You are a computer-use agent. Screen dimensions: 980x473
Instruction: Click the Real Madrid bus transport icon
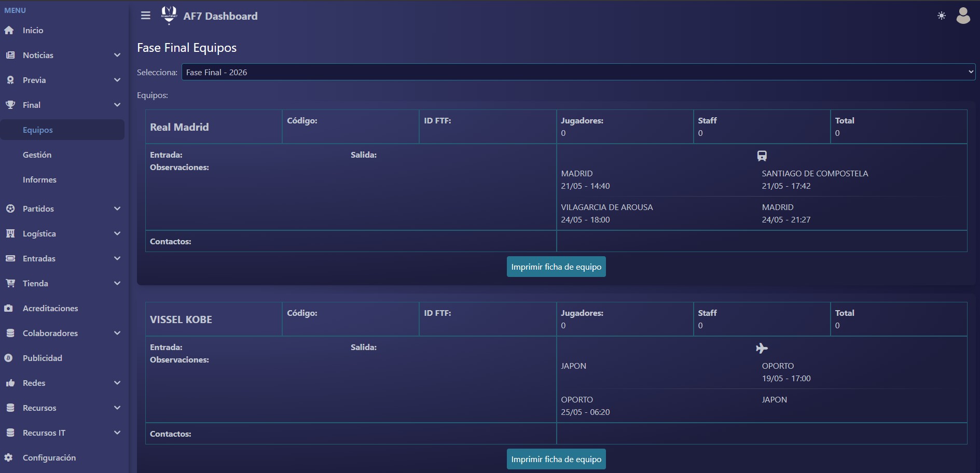tap(762, 156)
